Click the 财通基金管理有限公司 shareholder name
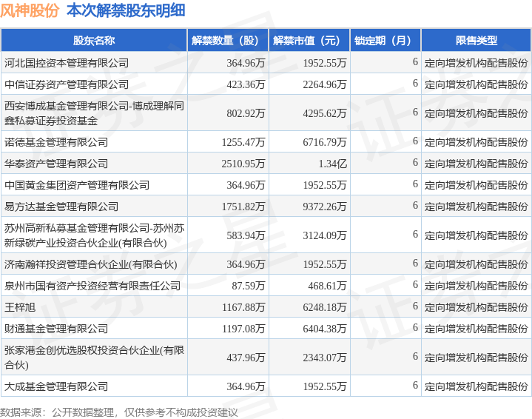Screen dimensions: 532x419 [56, 329]
